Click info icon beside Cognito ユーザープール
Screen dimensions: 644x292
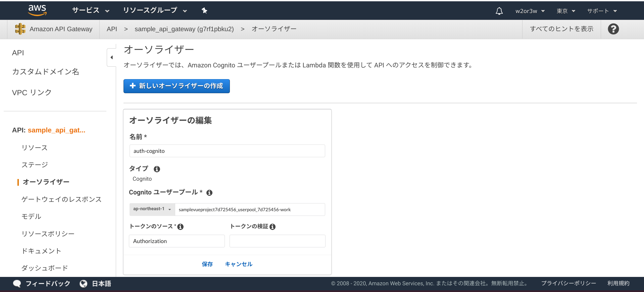(x=209, y=193)
